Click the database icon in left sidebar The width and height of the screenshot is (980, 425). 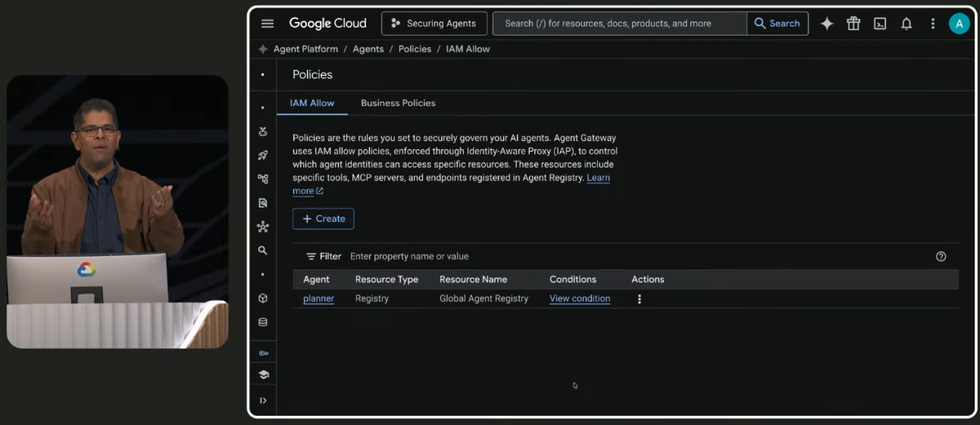[263, 322]
